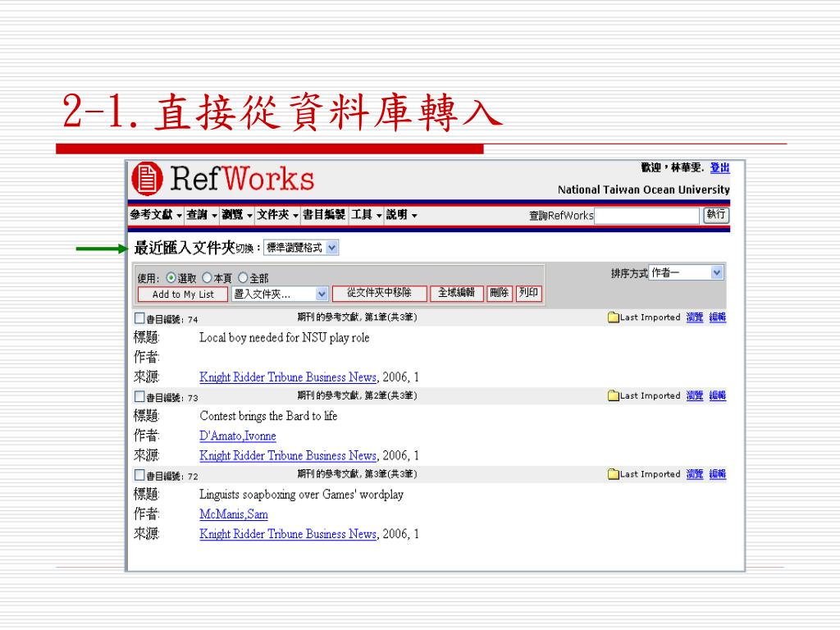840x630 pixels.
Task: Open the 文件夾 menu
Action: tap(277, 215)
